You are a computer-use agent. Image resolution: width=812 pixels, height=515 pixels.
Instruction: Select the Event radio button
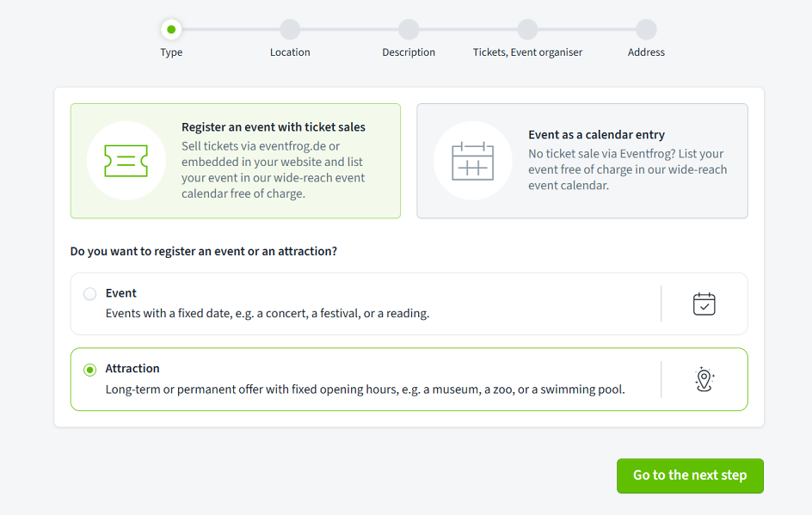pos(89,294)
